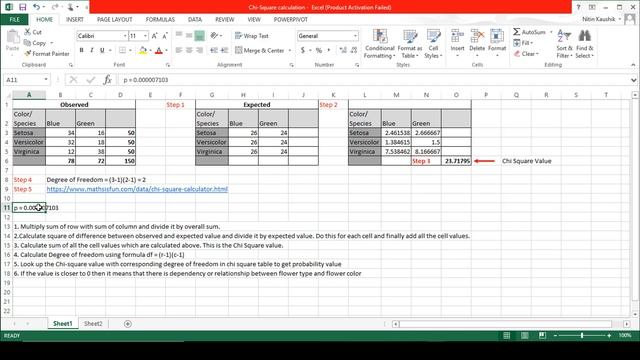This screenshot has width=640, height=360.
Task: Click the AutoSum button
Action: [x=530, y=32]
